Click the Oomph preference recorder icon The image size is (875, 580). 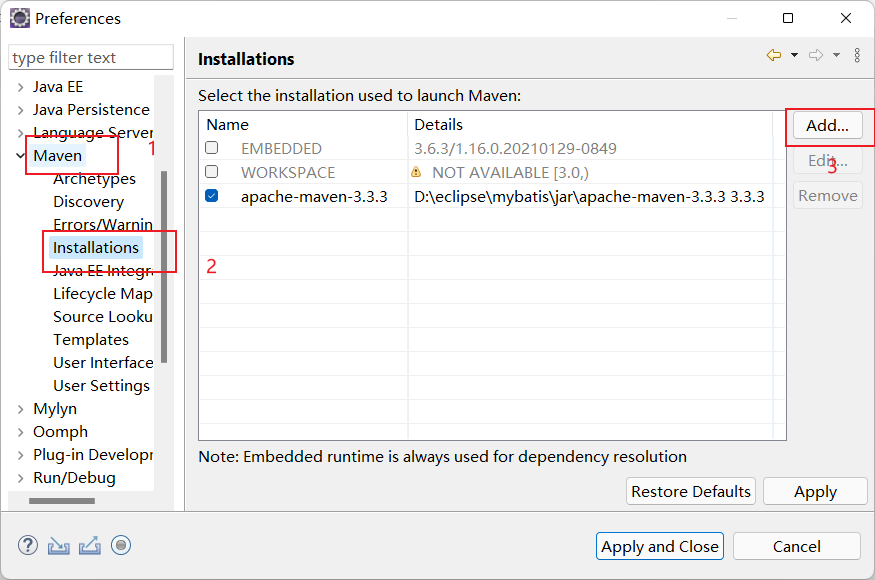coord(121,545)
